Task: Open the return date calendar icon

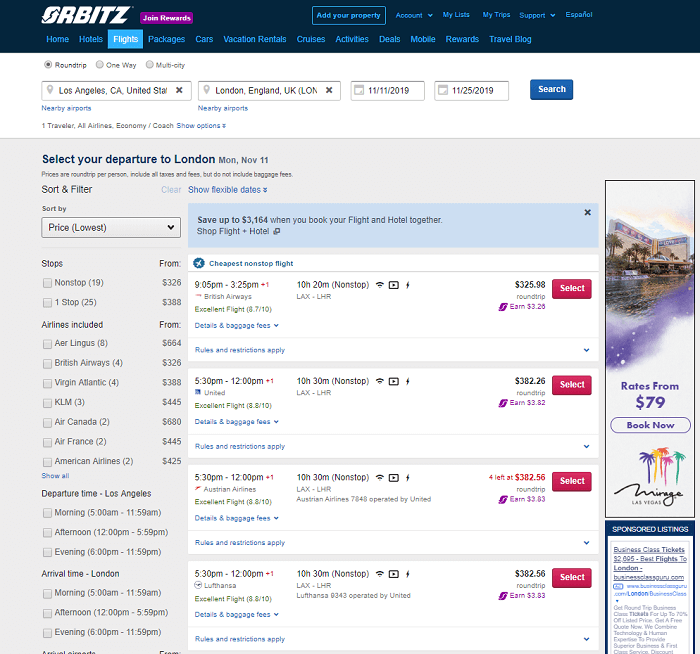Action: (442, 90)
